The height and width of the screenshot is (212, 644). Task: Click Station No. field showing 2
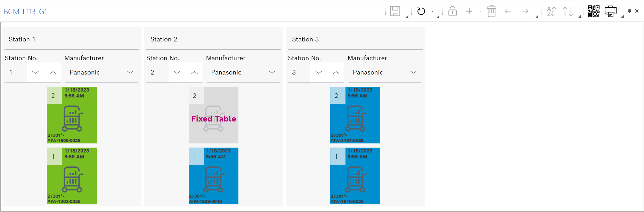point(157,72)
